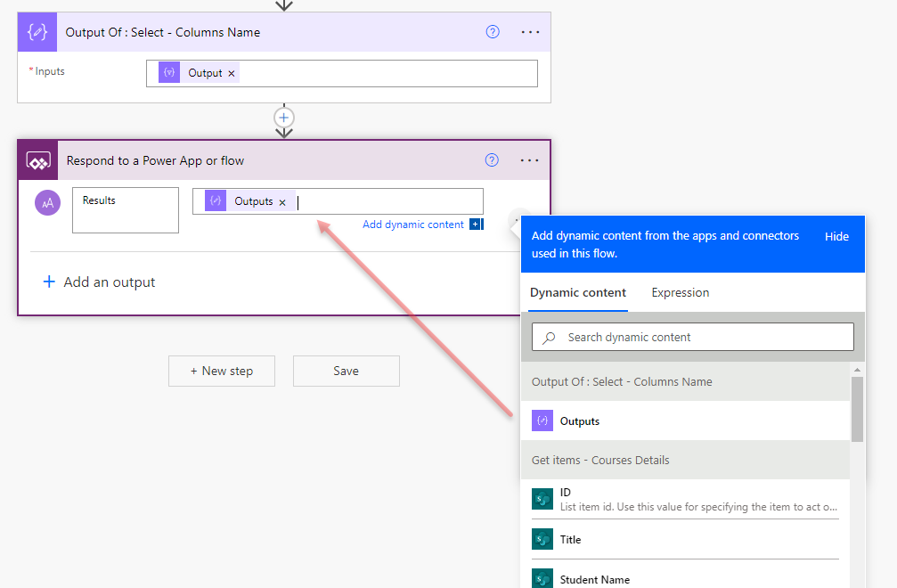The width and height of the screenshot is (897, 588).
Task: Click the Add dynamic content link
Action: pyautogui.click(x=413, y=225)
